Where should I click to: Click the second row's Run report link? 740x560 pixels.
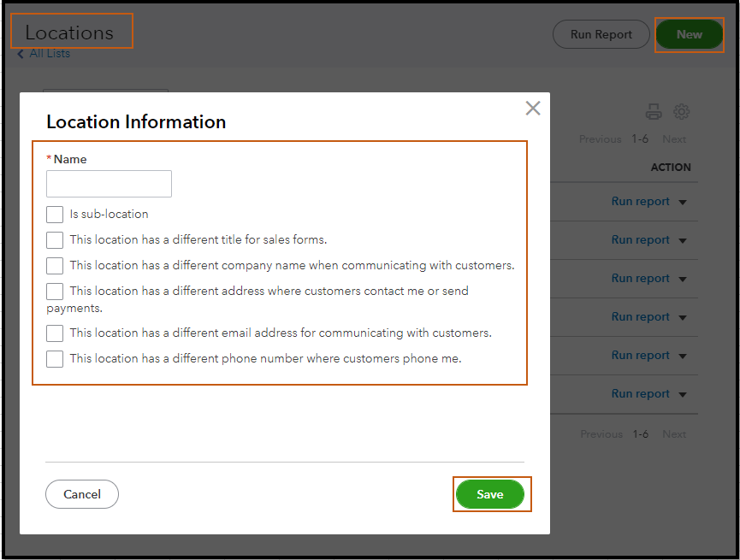click(x=640, y=240)
